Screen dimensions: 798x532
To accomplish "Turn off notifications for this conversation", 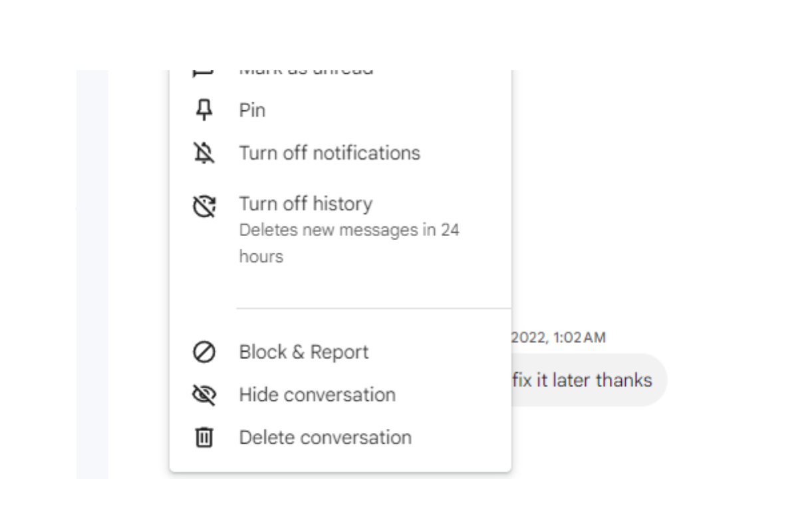I will (x=329, y=152).
